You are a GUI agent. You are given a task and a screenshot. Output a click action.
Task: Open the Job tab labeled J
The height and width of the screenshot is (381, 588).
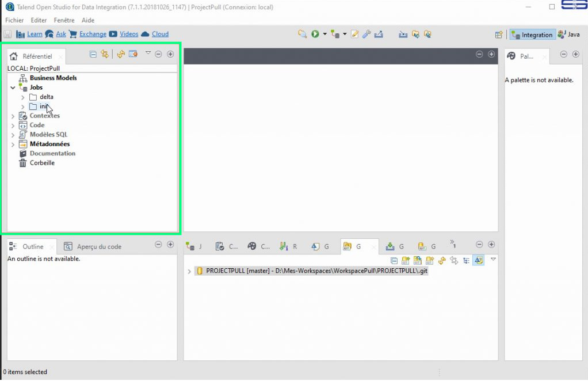click(x=194, y=246)
